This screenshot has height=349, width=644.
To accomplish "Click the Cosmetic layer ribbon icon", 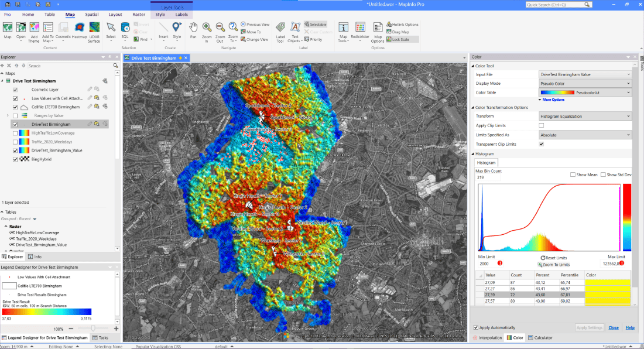I will tap(64, 28).
